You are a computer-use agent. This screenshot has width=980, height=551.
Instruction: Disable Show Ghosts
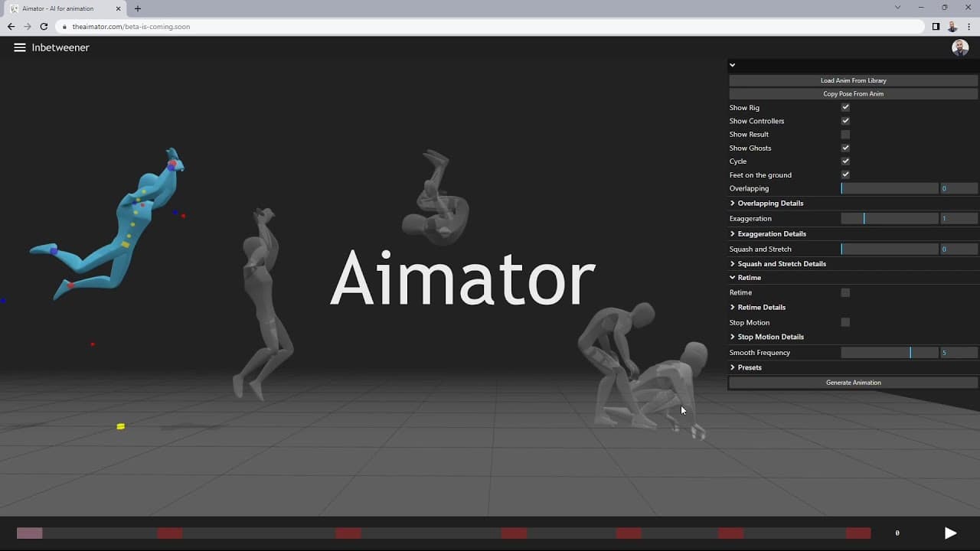(x=845, y=148)
